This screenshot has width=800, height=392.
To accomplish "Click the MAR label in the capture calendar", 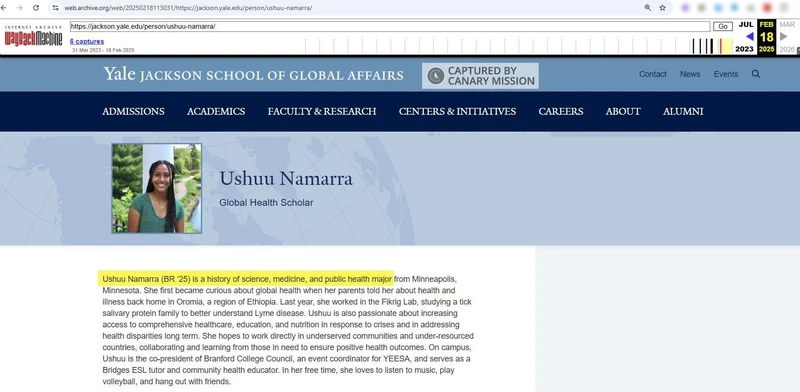I will tap(787, 24).
